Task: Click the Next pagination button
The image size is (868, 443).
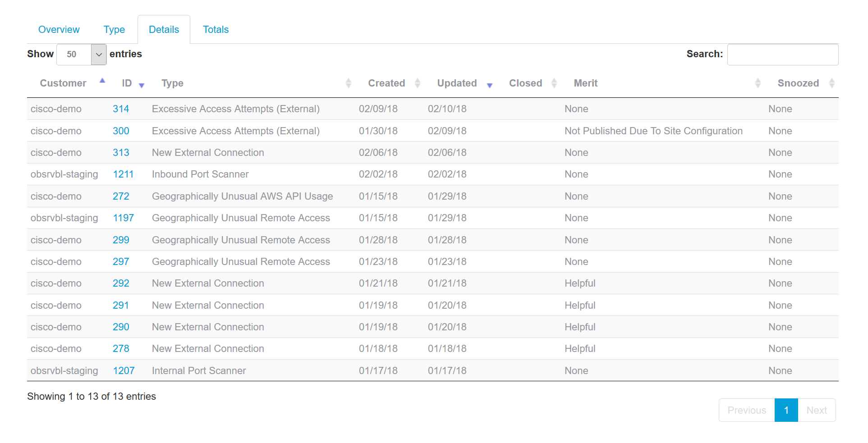Action: (x=816, y=411)
